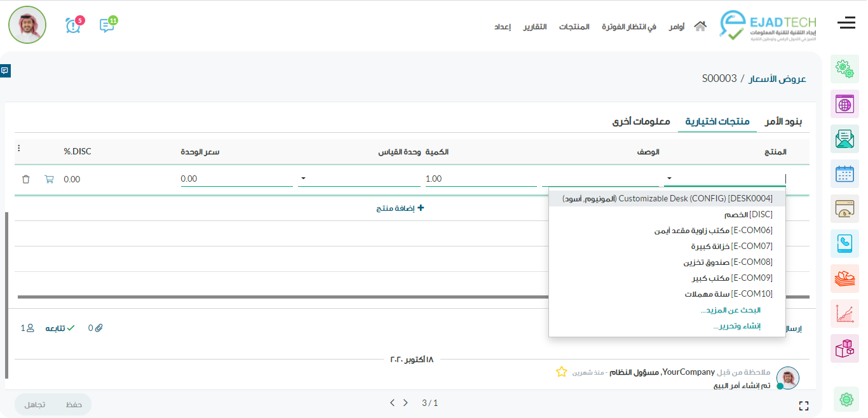Click the إضافة منتج add product link
The width and height of the screenshot is (868, 418).
pos(400,208)
